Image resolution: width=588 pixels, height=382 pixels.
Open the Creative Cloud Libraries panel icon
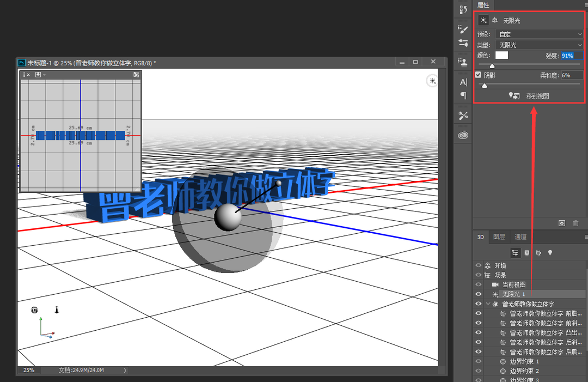click(463, 135)
